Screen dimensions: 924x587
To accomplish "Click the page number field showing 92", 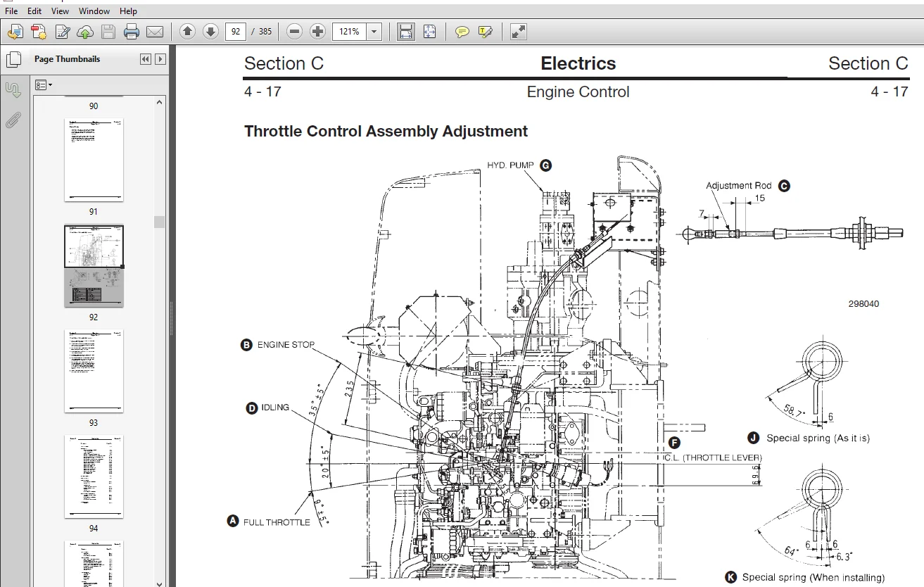I will coord(234,32).
